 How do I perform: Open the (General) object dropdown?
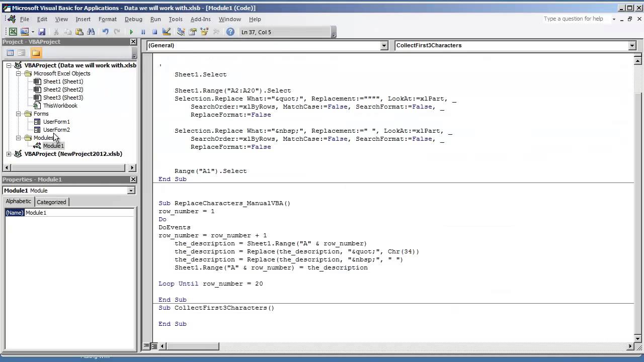(x=384, y=45)
